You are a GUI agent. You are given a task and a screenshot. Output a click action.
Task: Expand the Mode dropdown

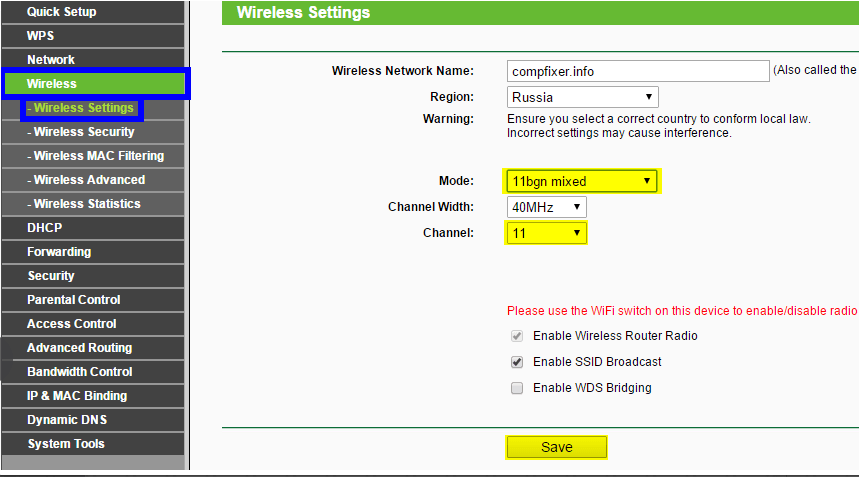[583, 181]
